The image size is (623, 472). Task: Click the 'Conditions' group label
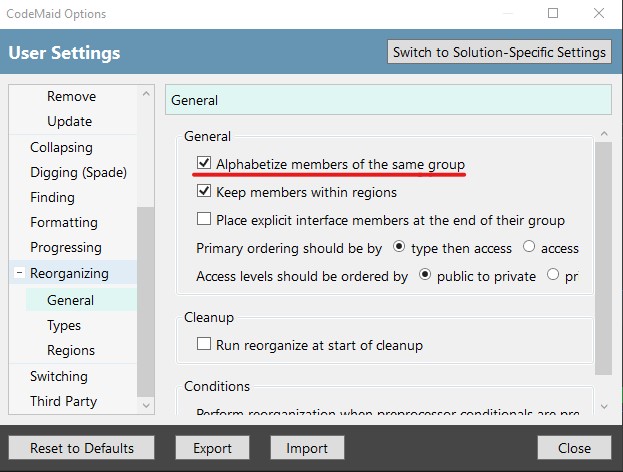[217, 386]
